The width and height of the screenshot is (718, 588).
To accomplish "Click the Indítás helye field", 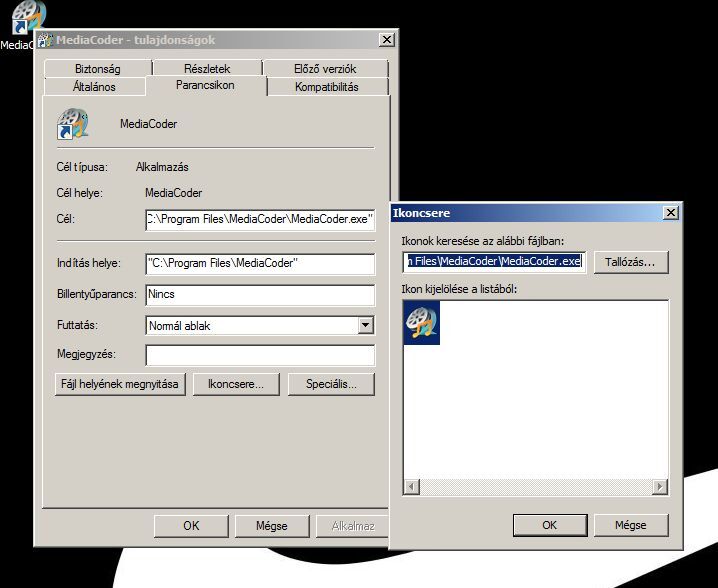I will [x=260, y=264].
